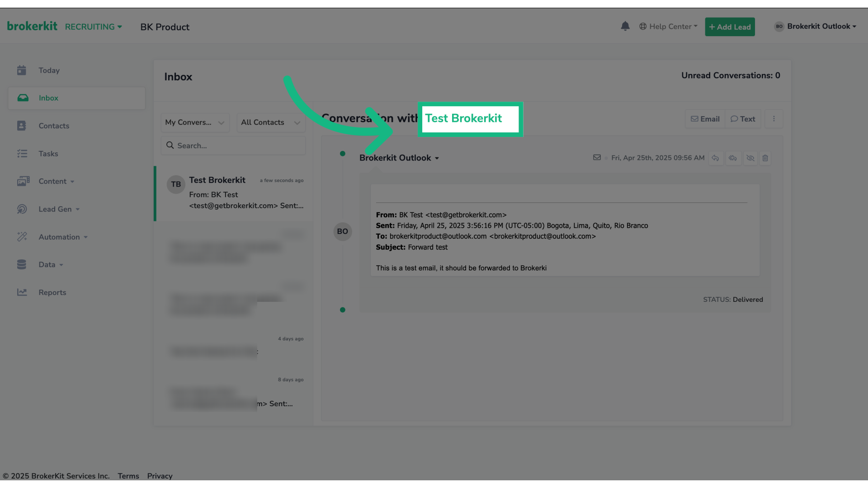Image resolution: width=868 pixels, height=488 pixels.
Task: Click Unread Conversations: 0 counter
Action: point(731,75)
